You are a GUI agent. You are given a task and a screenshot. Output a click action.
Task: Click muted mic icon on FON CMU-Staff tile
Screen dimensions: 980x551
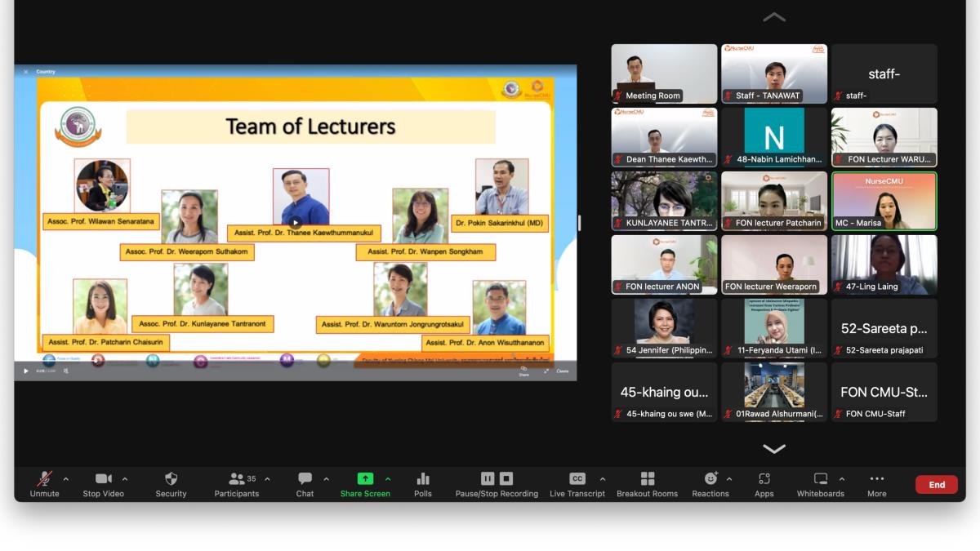tap(839, 414)
